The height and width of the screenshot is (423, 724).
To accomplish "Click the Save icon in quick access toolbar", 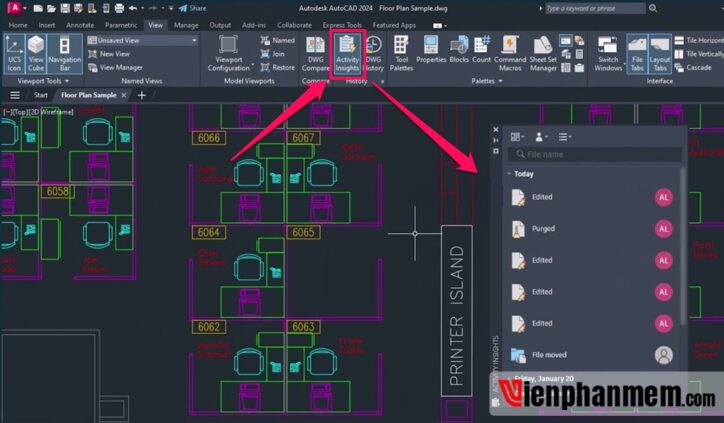I will (x=65, y=8).
